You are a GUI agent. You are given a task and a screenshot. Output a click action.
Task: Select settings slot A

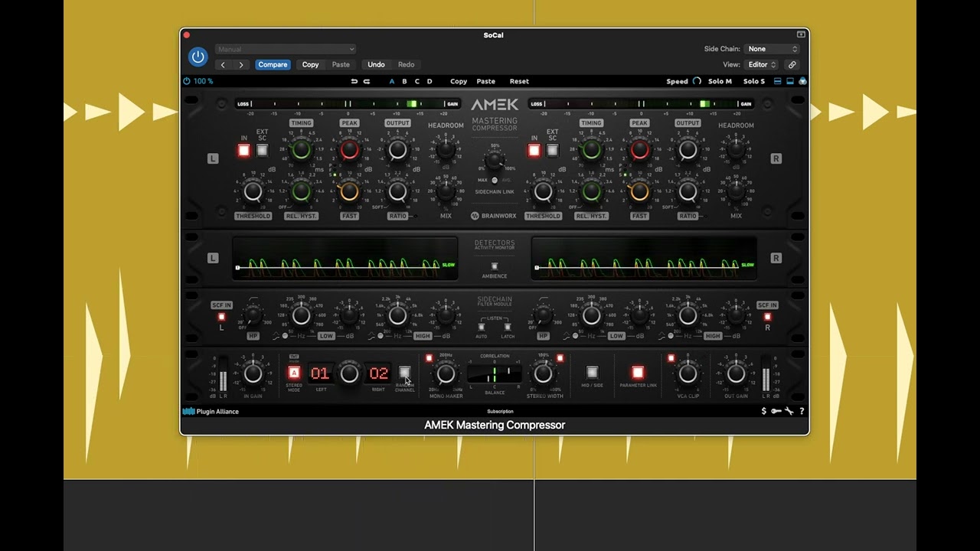392,81
